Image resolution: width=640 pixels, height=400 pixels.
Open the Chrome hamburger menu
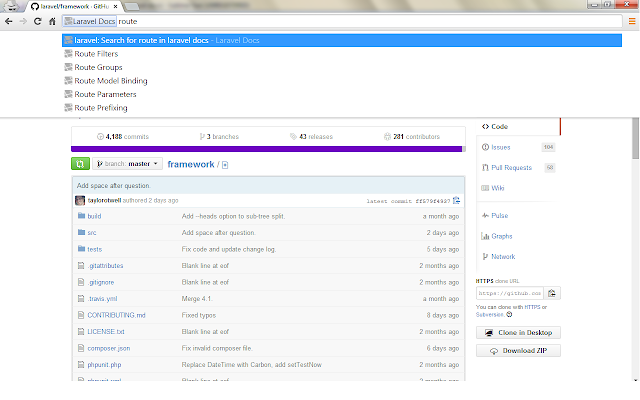632,21
